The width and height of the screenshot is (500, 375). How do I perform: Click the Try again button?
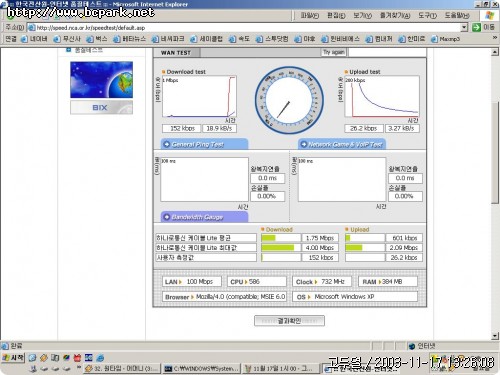click(334, 52)
